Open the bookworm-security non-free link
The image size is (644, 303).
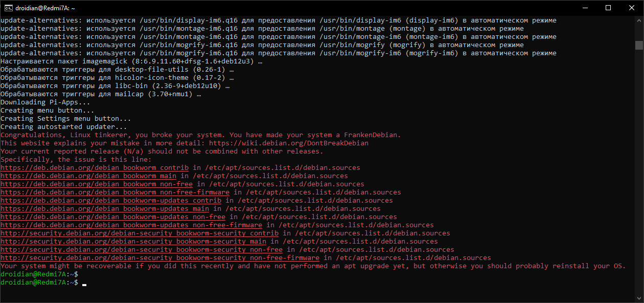[x=141, y=250]
